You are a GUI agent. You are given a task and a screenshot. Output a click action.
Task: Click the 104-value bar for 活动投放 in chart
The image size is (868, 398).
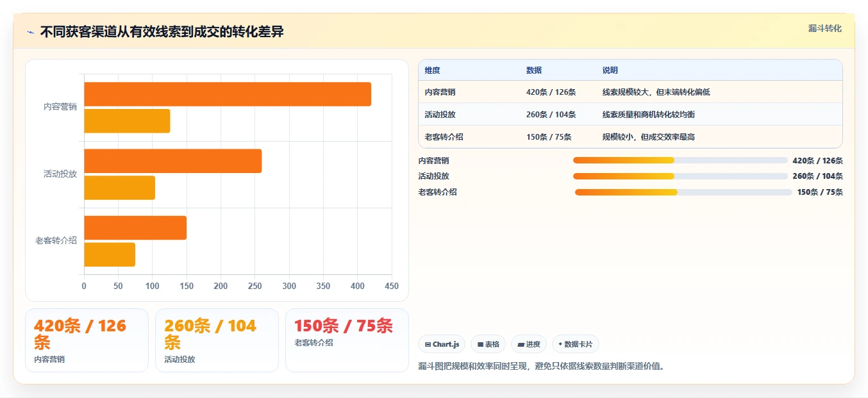(120, 188)
